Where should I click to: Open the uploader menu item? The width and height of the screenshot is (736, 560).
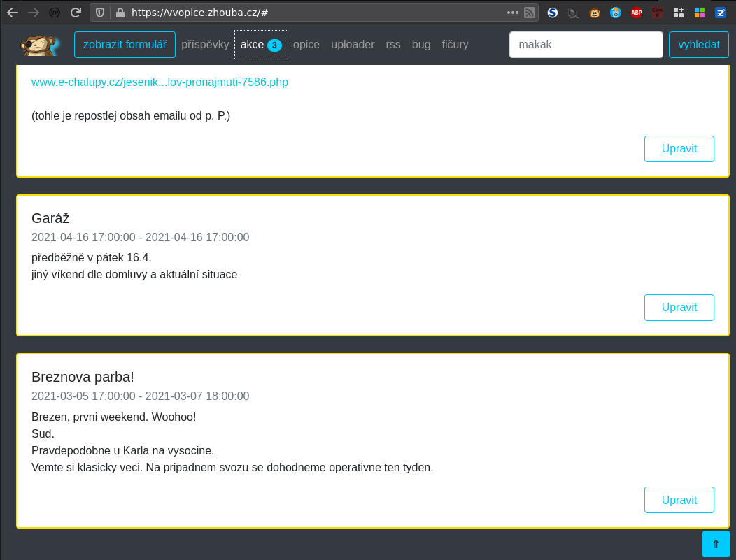pyautogui.click(x=353, y=45)
